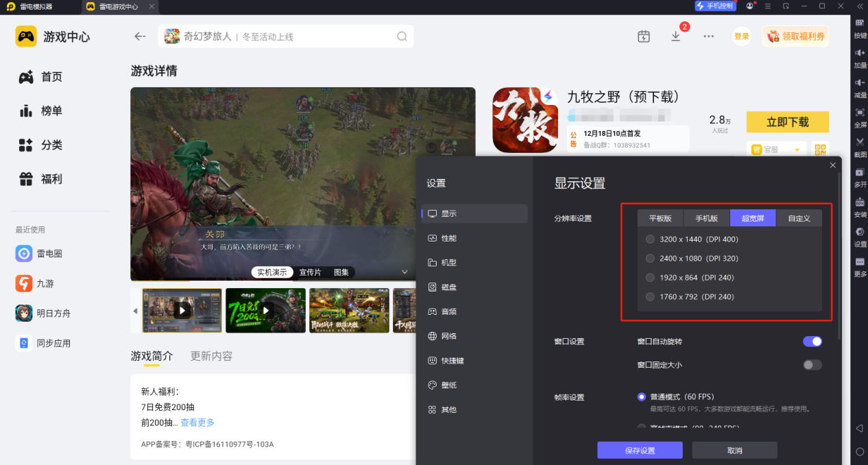Launch 明日方舟 from recently used
Image resolution: width=868 pixels, height=465 pixels.
[x=43, y=313]
